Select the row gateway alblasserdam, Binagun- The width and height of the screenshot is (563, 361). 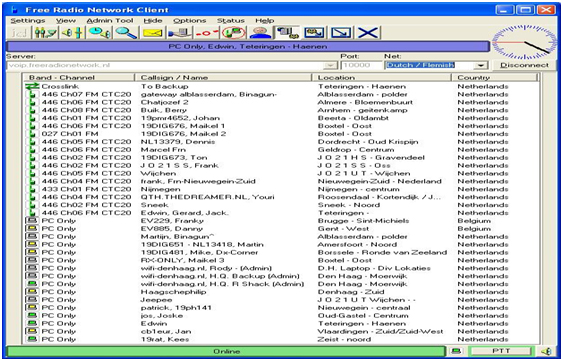282,94
